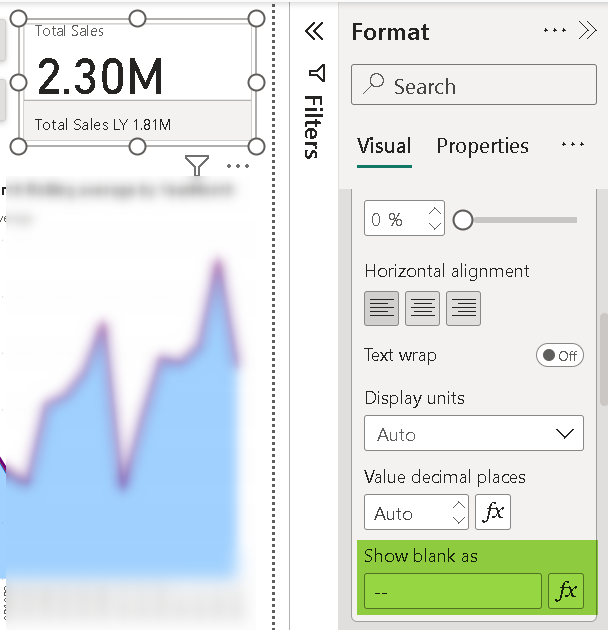Select left horizontal alignment
The image size is (608, 630).
pyautogui.click(x=381, y=309)
